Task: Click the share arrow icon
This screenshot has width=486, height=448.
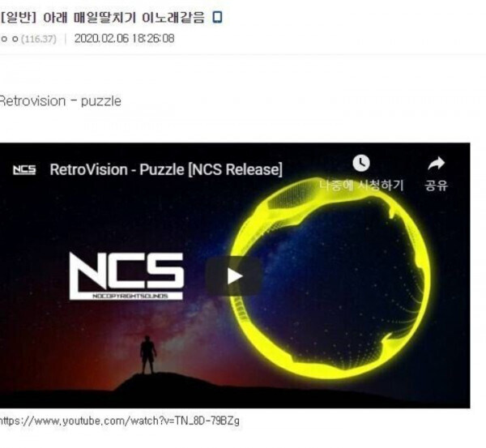Action: [x=437, y=164]
